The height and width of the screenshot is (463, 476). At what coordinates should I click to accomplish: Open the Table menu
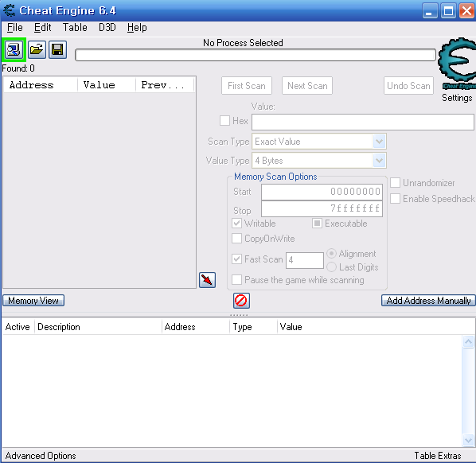click(x=75, y=28)
